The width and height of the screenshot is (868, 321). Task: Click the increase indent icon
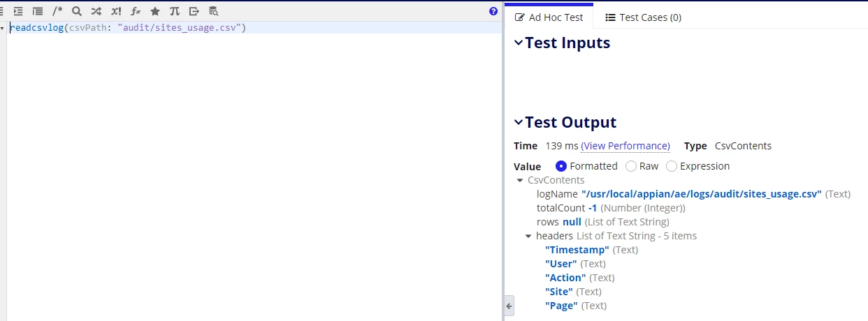tap(19, 11)
